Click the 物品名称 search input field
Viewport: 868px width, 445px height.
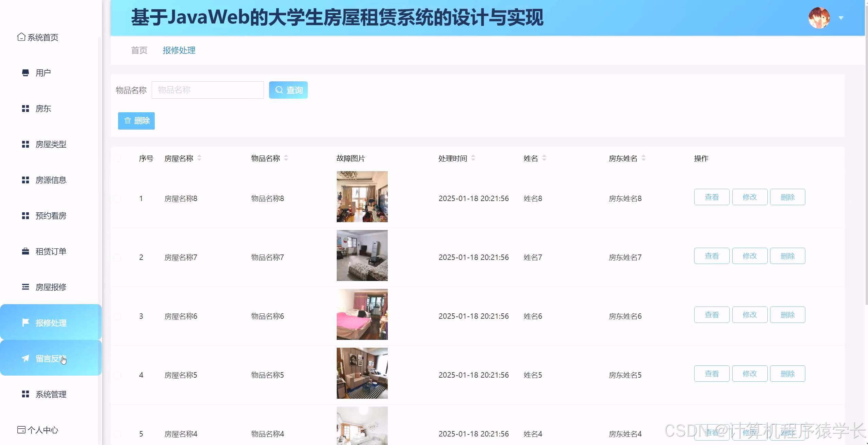[207, 90]
